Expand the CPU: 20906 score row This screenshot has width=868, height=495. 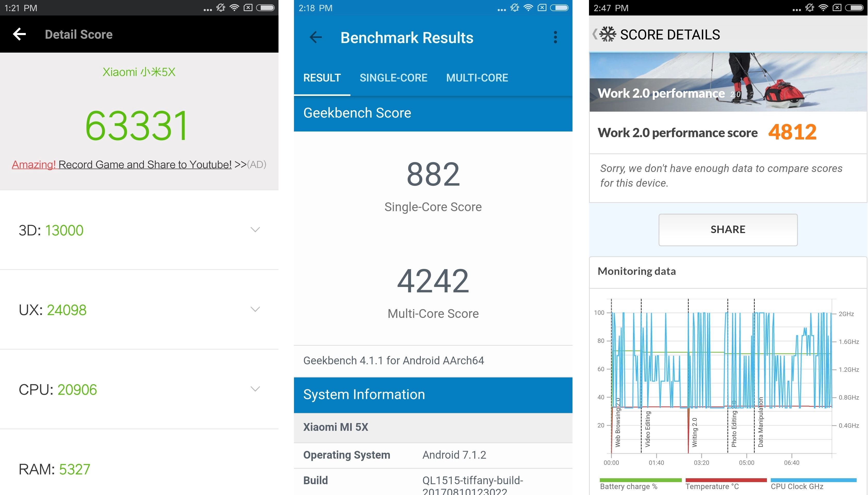click(139, 389)
